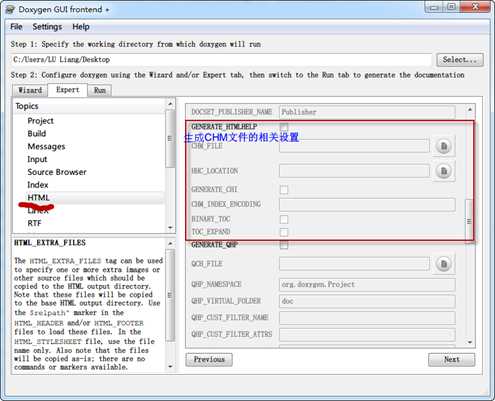Click the DOCSET_PUBLISHER_NAME label
This screenshot has height=401, width=495.
click(232, 112)
